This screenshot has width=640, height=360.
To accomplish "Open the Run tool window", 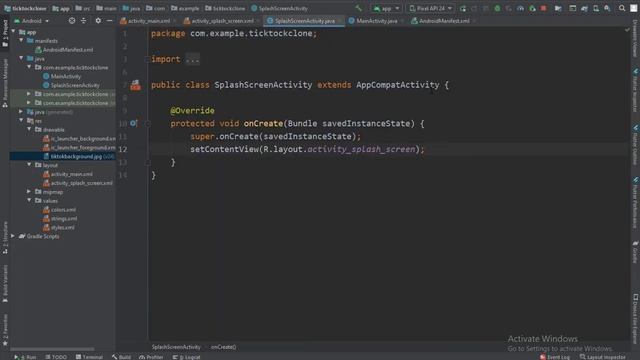I will (25, 357).
